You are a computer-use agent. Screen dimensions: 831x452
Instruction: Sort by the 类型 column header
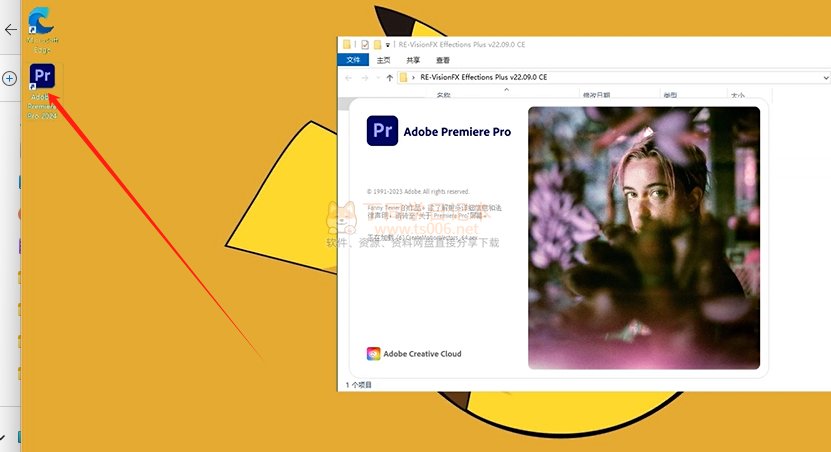pos(670,95)
